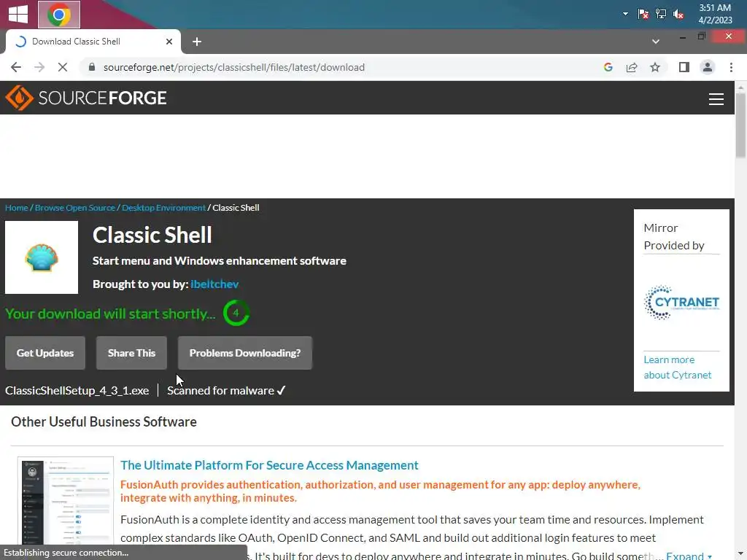Image resolution: width=747 pixels, height=560 pixels.
Task: Open the clock showing 3:51 AM
Action: (x=715, y=14)
